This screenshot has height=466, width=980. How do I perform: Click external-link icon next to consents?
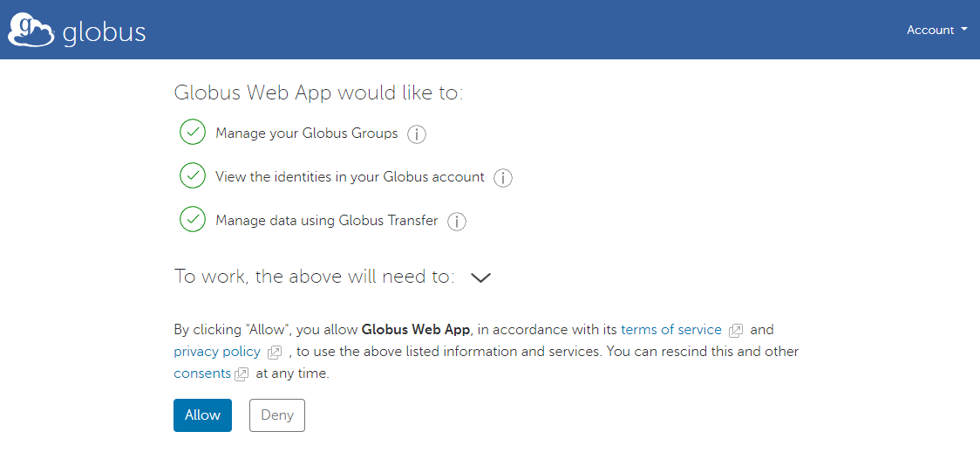pos(242,374)
